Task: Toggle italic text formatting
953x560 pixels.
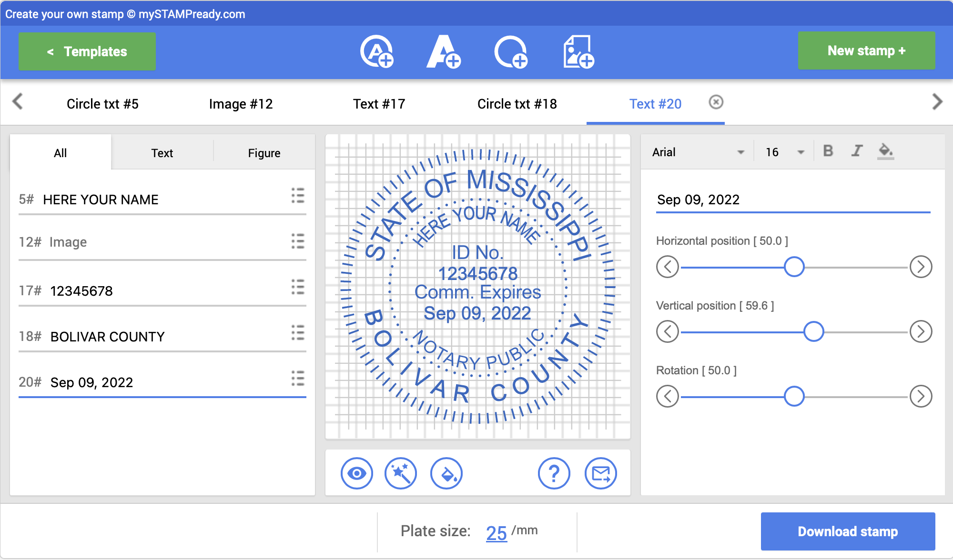Action: pos(857,151)
